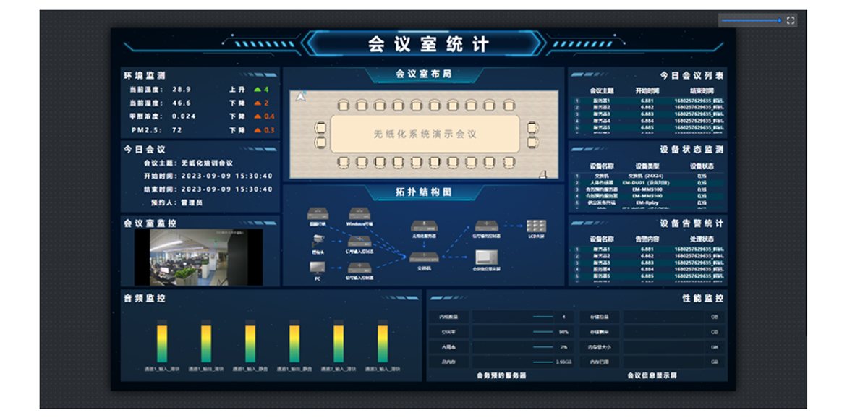Click the meeting info display screen icon
This screenshot has height=418, width=868.
[486, 256]
